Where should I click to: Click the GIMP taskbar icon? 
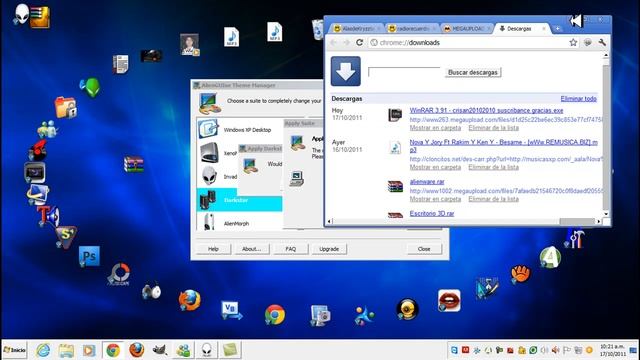point(160,350)
